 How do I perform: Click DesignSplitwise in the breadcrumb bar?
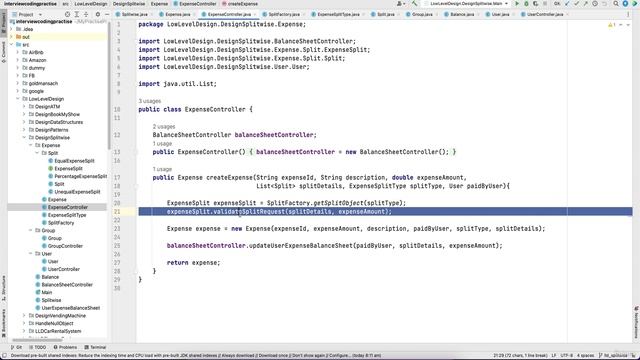pos(129,4)
